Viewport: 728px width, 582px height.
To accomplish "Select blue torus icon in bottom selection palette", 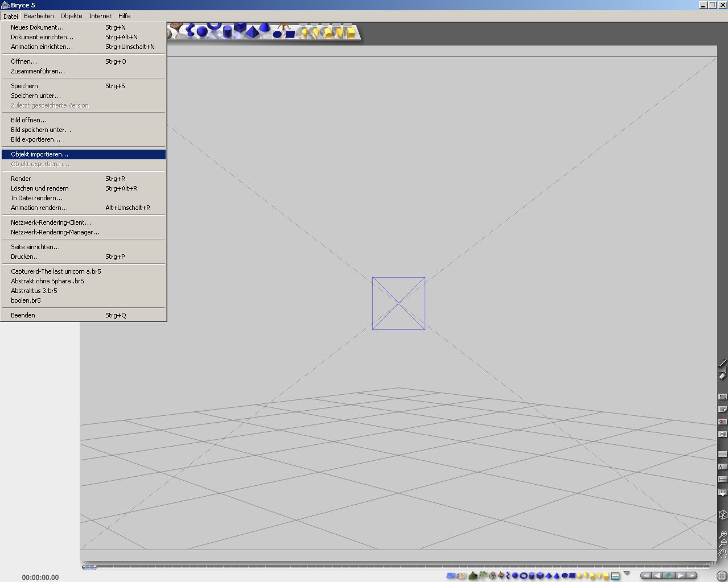I will click(x=523, y=576).
